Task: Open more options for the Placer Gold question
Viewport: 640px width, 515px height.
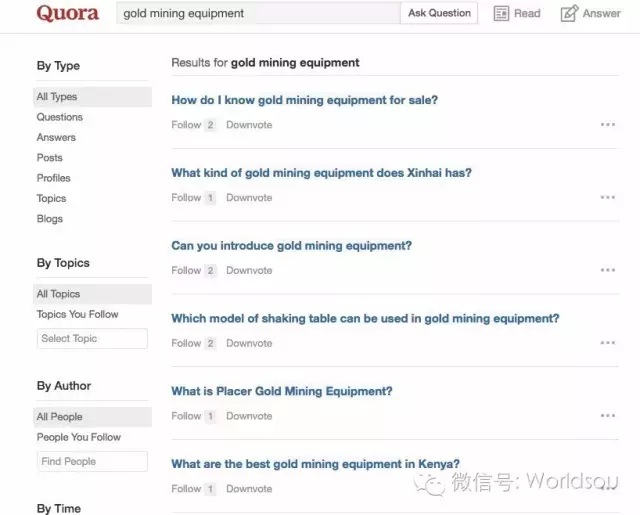Action: pyautogui.click(x=608, y=416)
